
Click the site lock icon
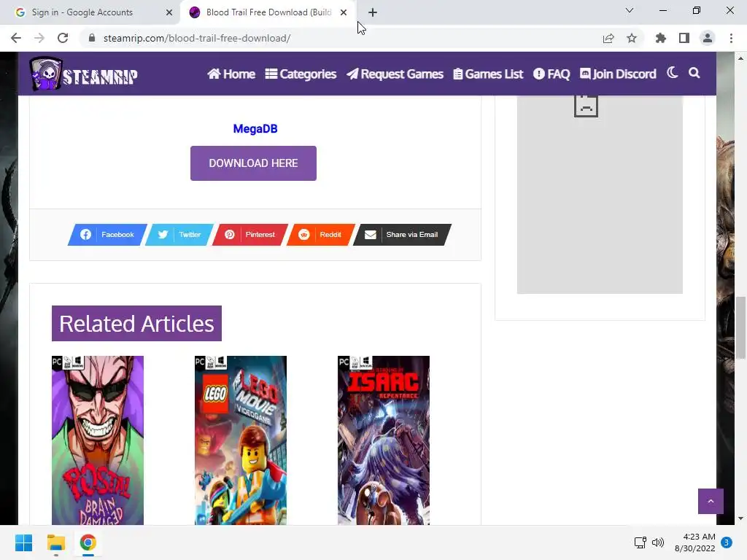(92, 38)
